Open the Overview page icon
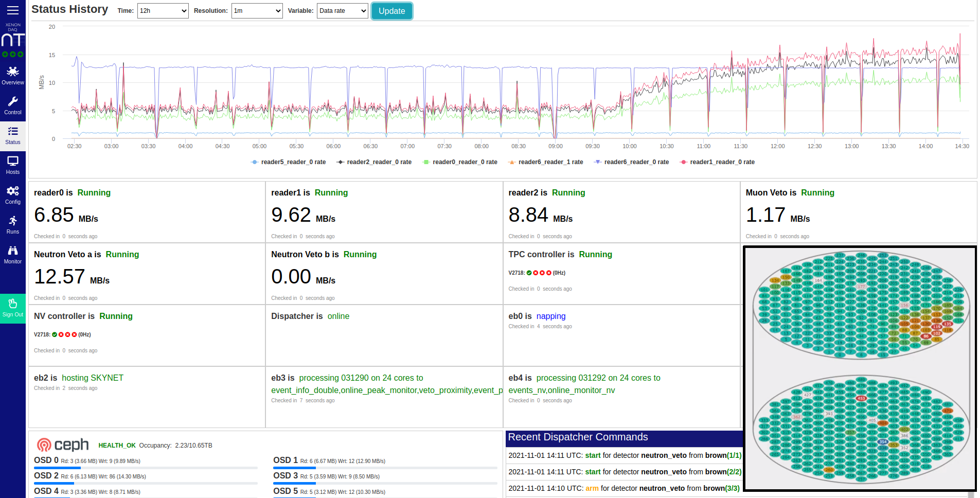980x498 pixels. pos(13,72)
